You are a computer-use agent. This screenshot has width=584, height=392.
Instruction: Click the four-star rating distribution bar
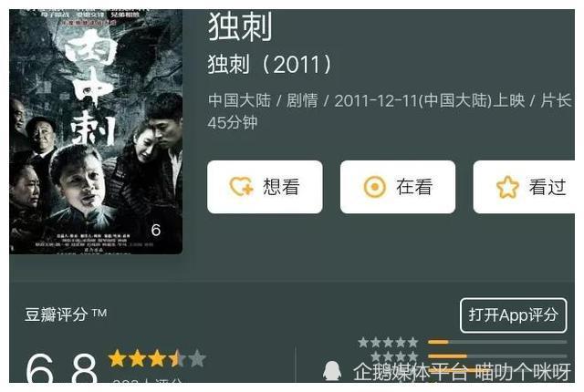(497, 356)
